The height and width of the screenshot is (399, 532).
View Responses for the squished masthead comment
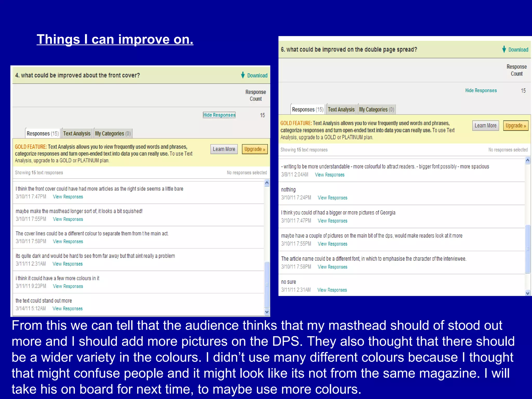click(68, 219)
